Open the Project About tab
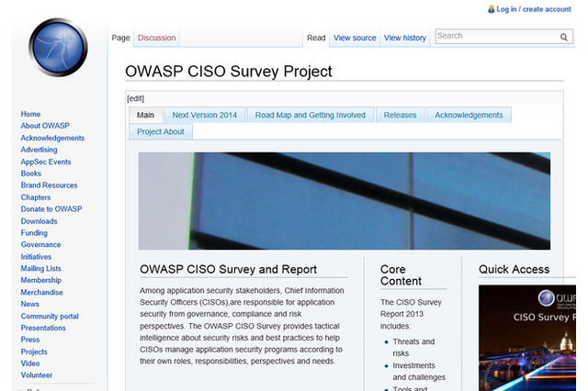Screen dimensions: 588x391 pyautogui.click(x=160, y=131)
